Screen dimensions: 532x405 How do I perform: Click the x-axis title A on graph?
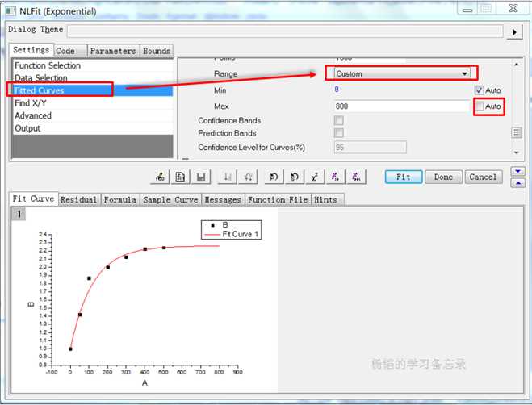pyautogui.click(x=145, y=382)
